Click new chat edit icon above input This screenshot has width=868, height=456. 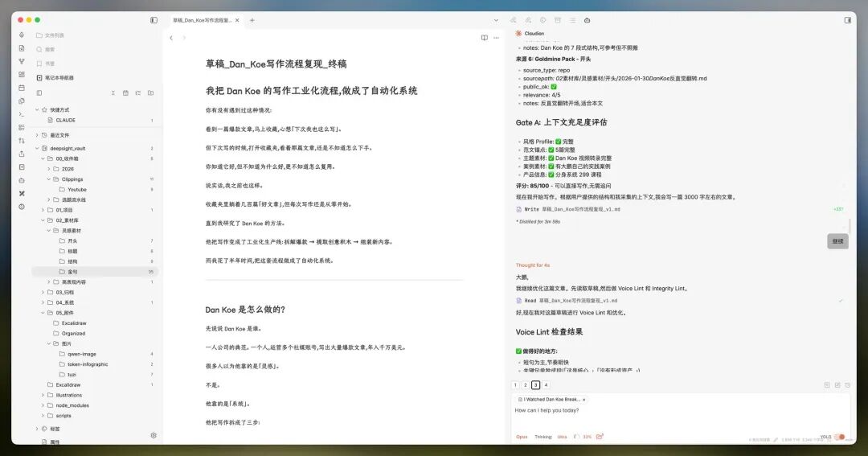[837, 385]
